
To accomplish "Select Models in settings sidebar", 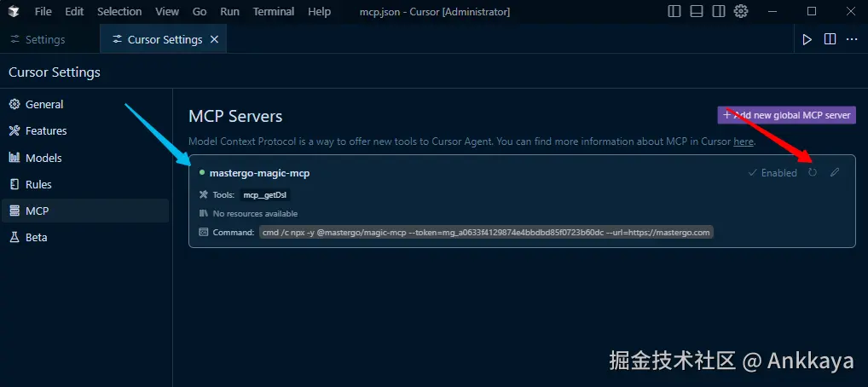I will click(85, 158).
